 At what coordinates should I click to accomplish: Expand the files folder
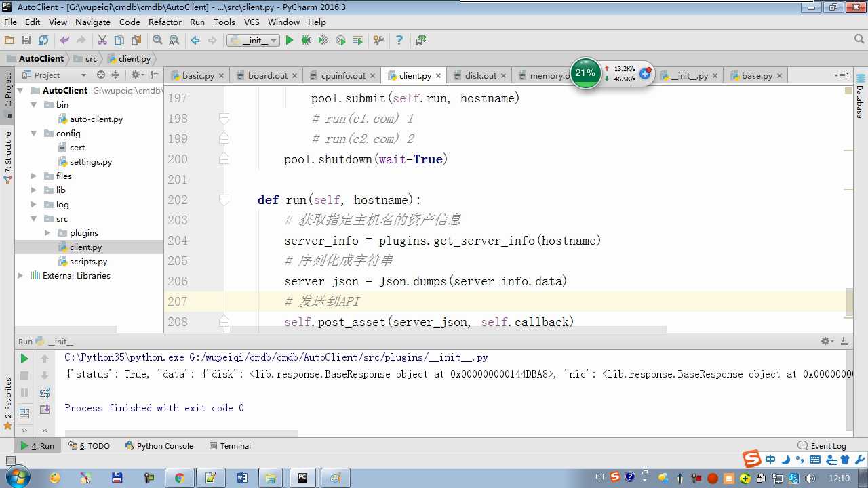pyautogui.click(x=34, y=176)
